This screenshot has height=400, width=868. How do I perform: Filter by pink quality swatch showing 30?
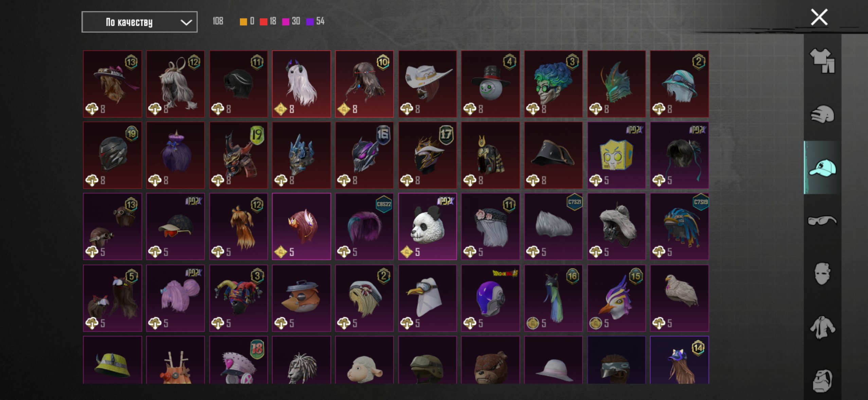click(x=291, y=21)
